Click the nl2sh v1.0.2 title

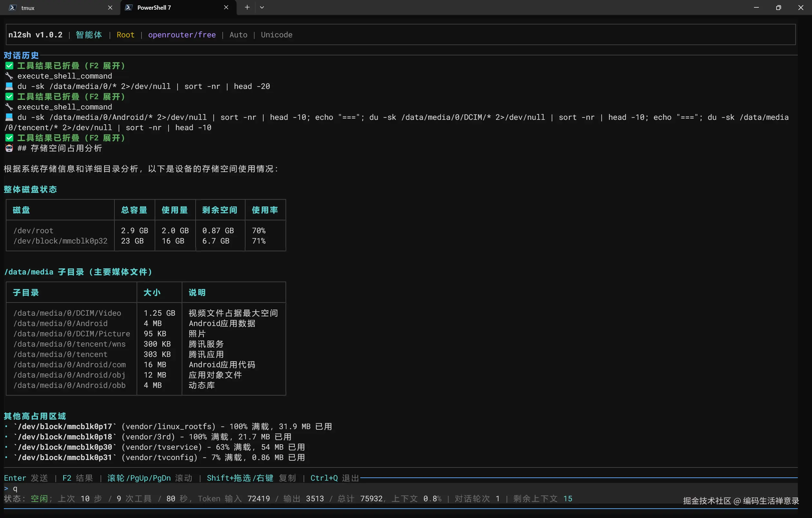pyautogui.click(x=35, y=35)
